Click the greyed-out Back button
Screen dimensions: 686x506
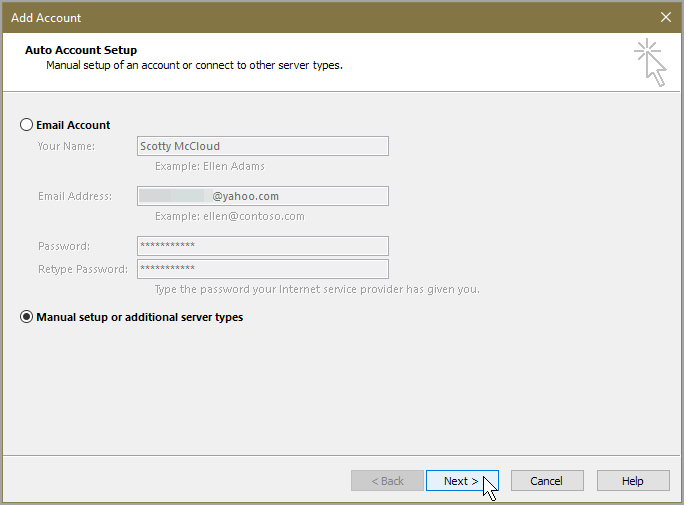tap(387, 481)
